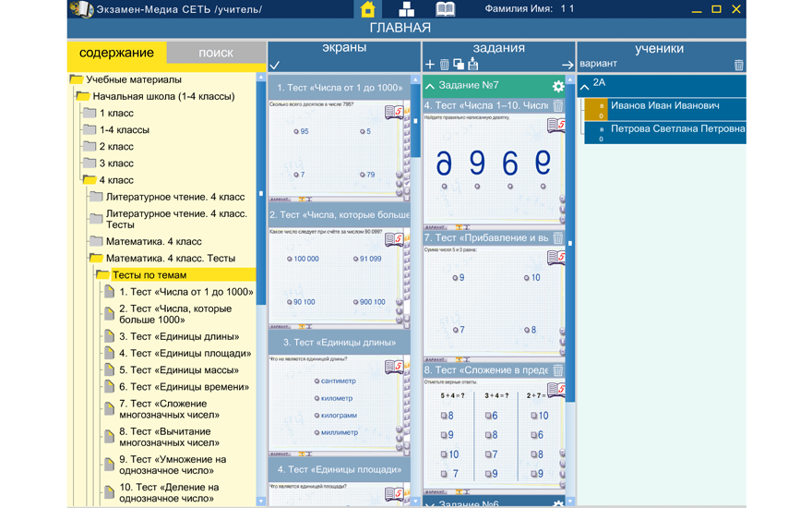Collapse Начальная школа (1-4 классы) folder
This screenshot has width=812, height=508.
(x=83, y=96)
